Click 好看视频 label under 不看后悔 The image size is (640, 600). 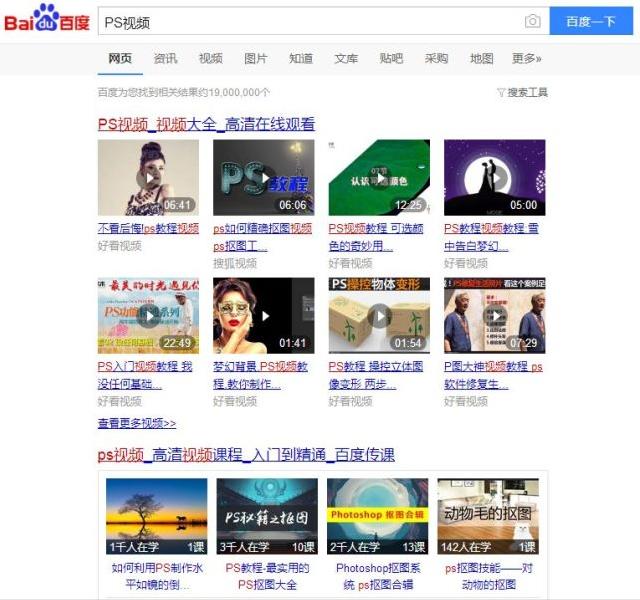click(x=120, y=246)
